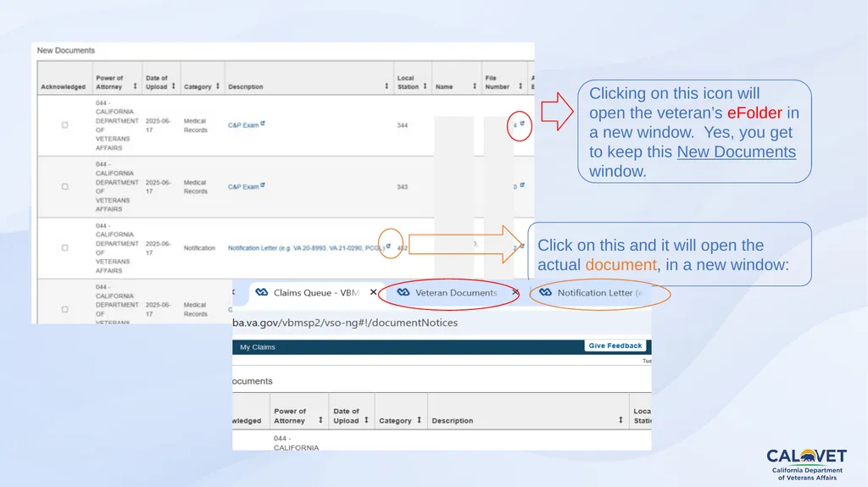Open C&P Exam link in station 343 row
This screenshot has width=868, height=487.
click(243, 186)
